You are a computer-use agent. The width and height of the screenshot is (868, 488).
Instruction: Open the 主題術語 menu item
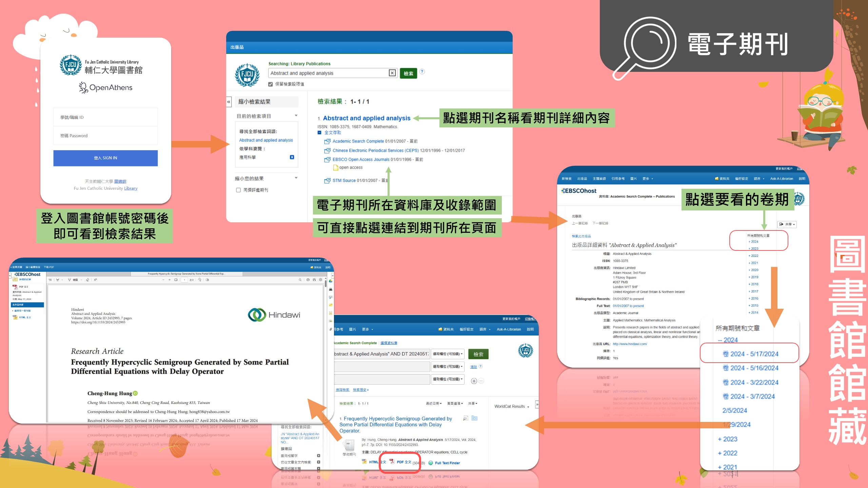click(x=599, y=179)
